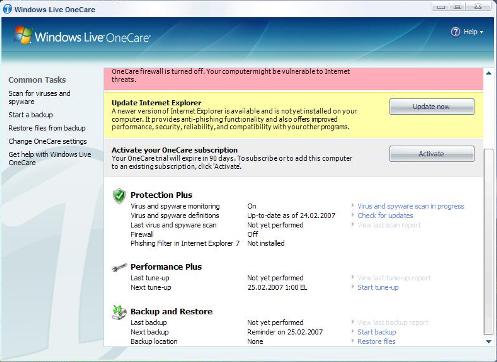
Task: Click the Backup and Restore icon
Action: coord(119,312)
